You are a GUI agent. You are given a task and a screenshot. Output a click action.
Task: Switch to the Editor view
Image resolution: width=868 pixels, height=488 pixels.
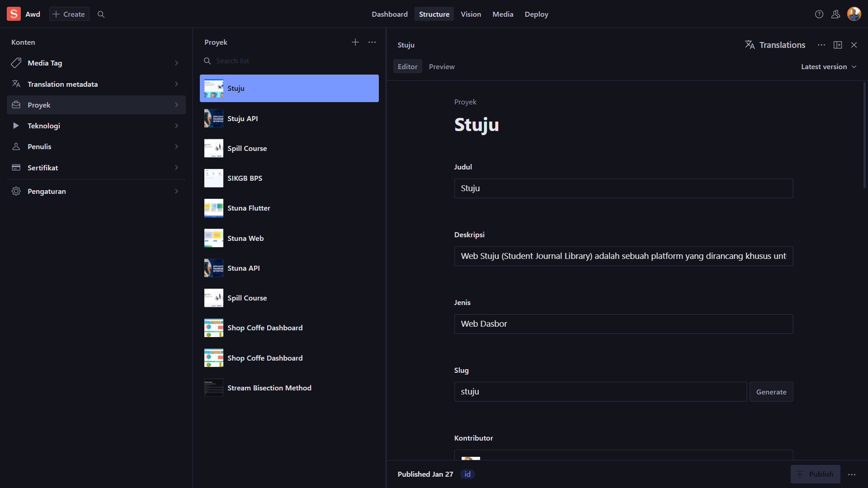tap(407, 66)
